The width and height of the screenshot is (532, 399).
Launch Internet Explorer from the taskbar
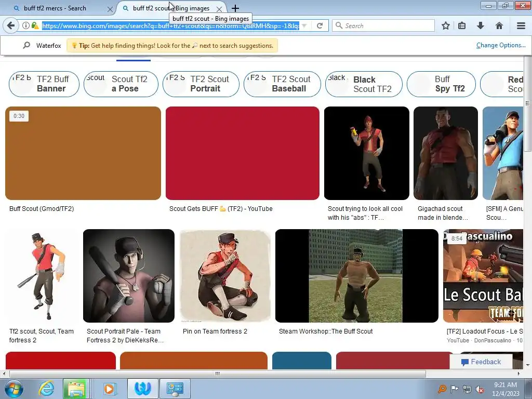(46, 389)
